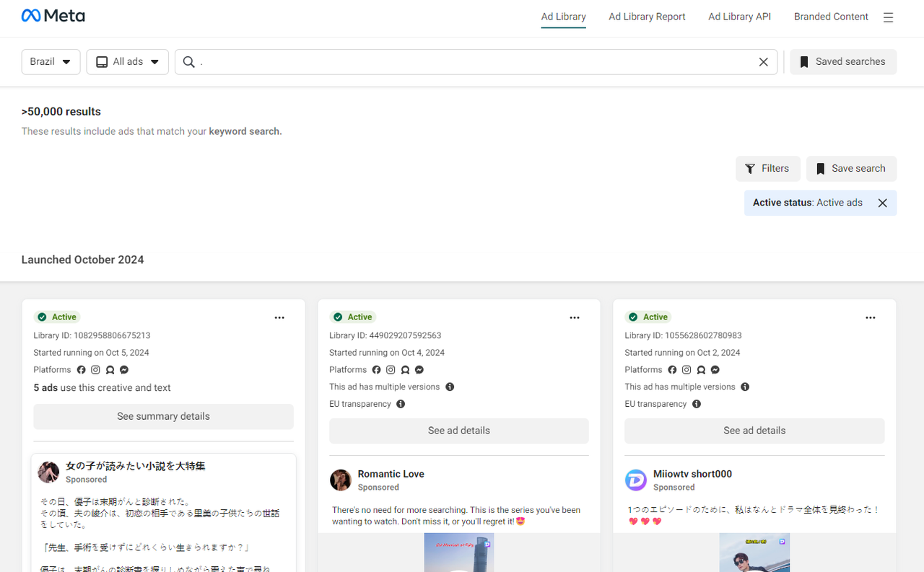Viewport: 924px width, 572px height.
Task: Click Library ID: 1082958806675213 text
Action: tap(92, 336)
